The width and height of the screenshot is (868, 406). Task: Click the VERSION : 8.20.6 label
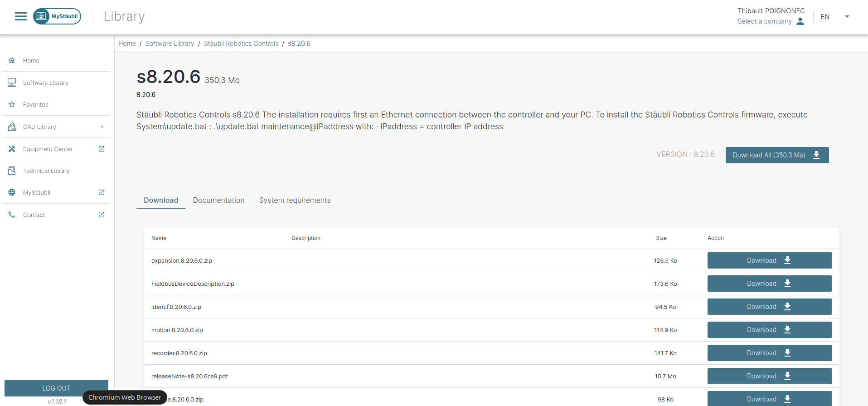(x=685, y=155)
